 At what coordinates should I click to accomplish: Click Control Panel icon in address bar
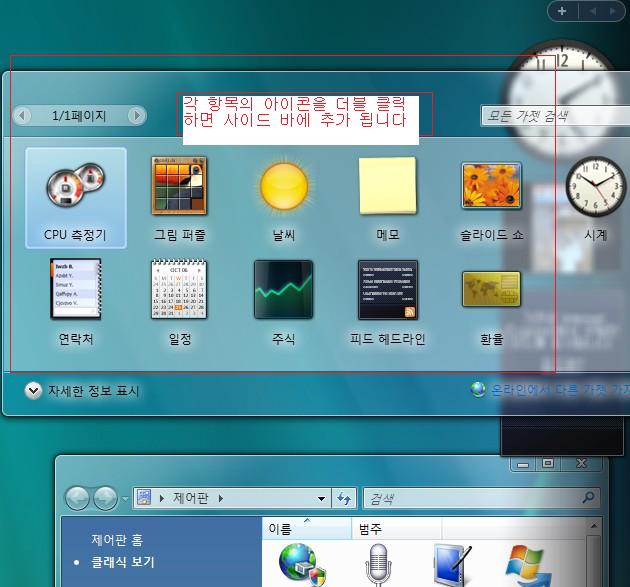point(144,497)
